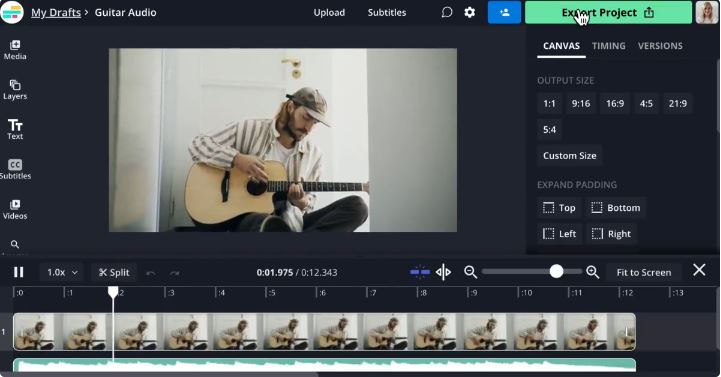Click the :10 mark on timeline ruler
Image resolution: width=721 pixels, height=377 pixels.
tap(526, 293)
